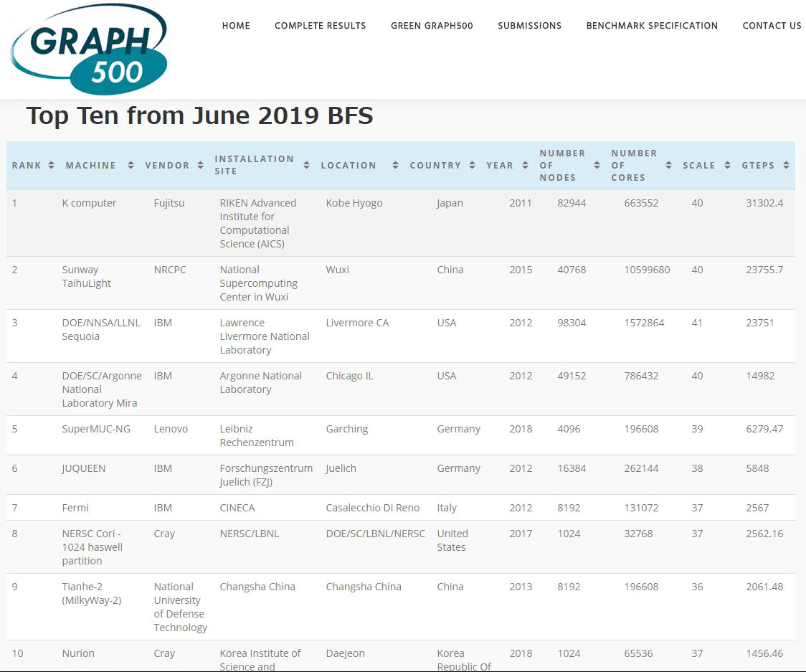The image size is (806, 672).
Task: Select NERSC Cori 1024 haswell partition cell
Action: (92, 547)
